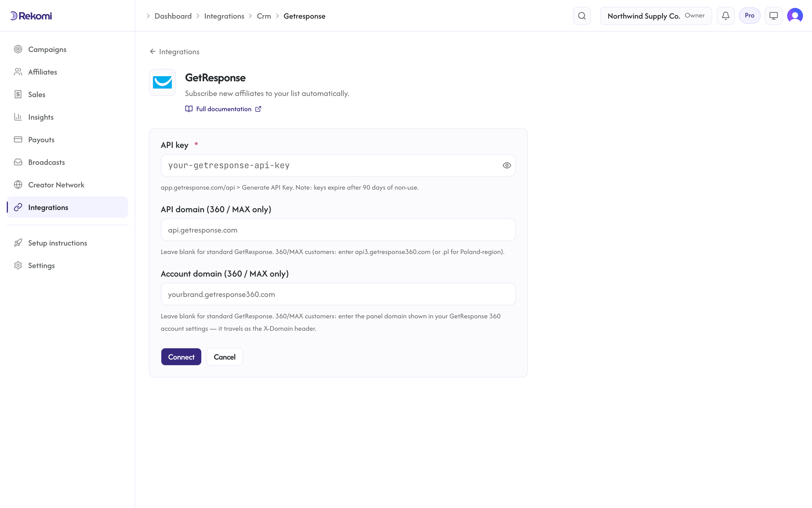Click the Campaigns target icon
The height and width of the screenshot is (508, 812).
[18, 49]
